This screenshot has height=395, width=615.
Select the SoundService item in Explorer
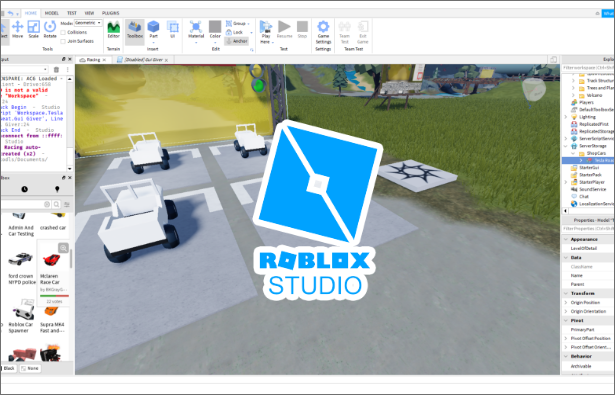(x=592, y=189)
